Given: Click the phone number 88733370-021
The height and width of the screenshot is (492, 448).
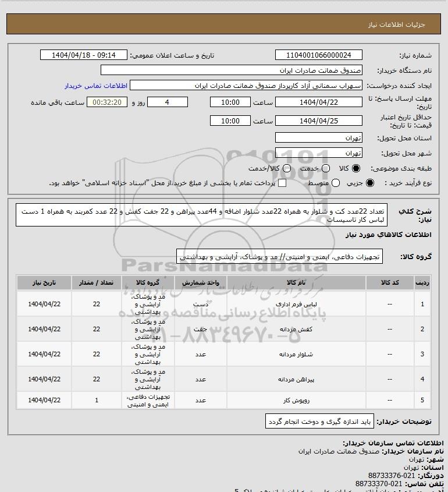Looking at the screenshot, I should tap(379, 484).
